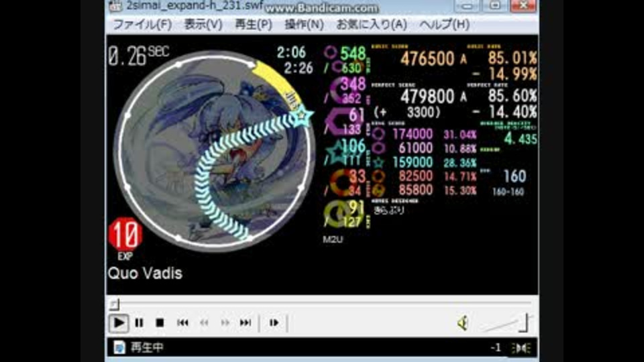Step forward one frame
Screen dimensions: 644x362
coord(274,323)
